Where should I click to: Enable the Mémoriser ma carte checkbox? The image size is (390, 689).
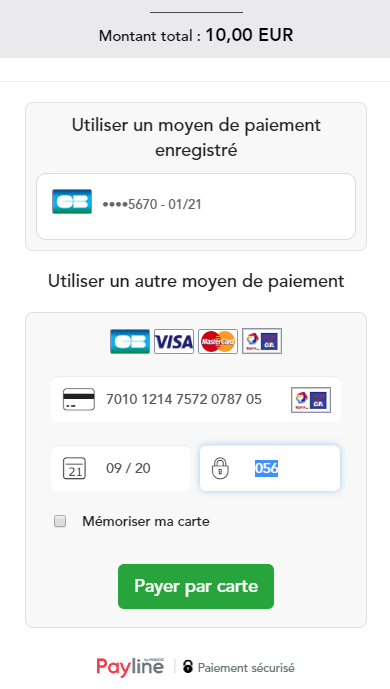[x=60, y=521]
